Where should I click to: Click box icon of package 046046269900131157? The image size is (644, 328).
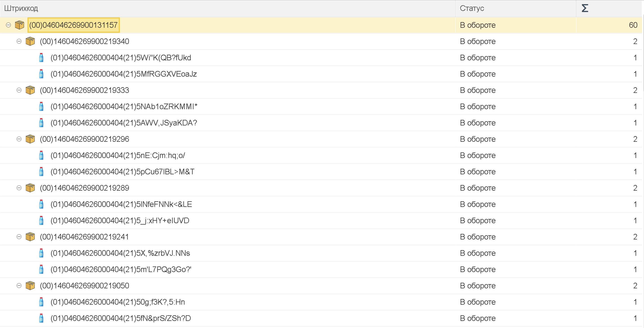click(20, 25)
